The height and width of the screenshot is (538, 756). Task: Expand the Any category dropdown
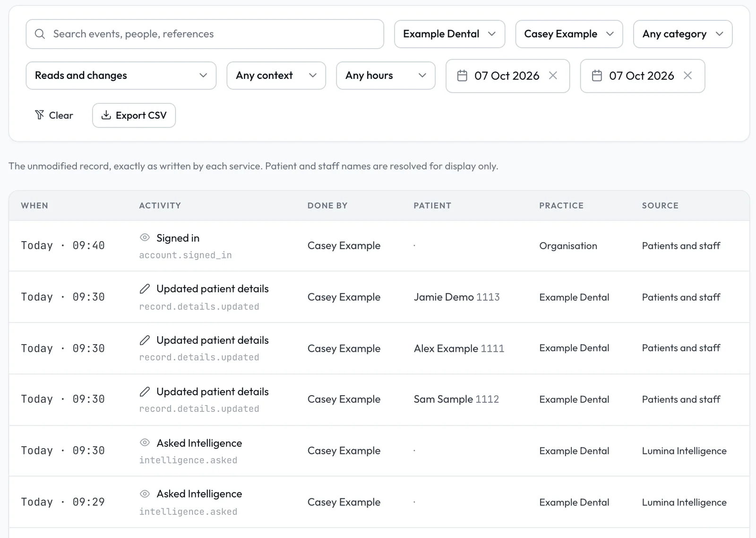click(683, 34)
